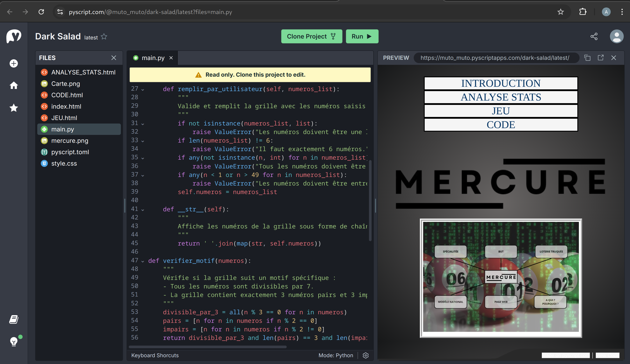The height and width of the screenshot is (364, 630).
Task: Go to home via house icon
Action: click(x=14, y=85)
